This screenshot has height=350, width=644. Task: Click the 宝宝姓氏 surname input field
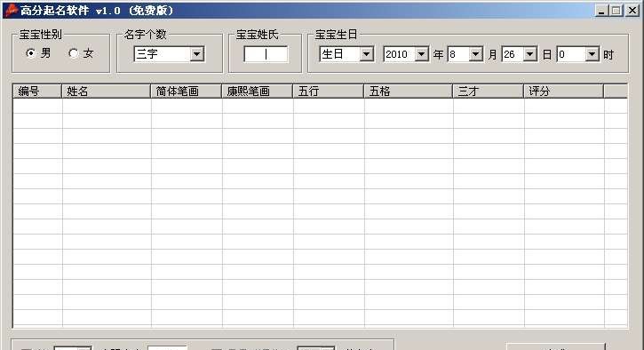pyautogui.click(x=266, y=54)
